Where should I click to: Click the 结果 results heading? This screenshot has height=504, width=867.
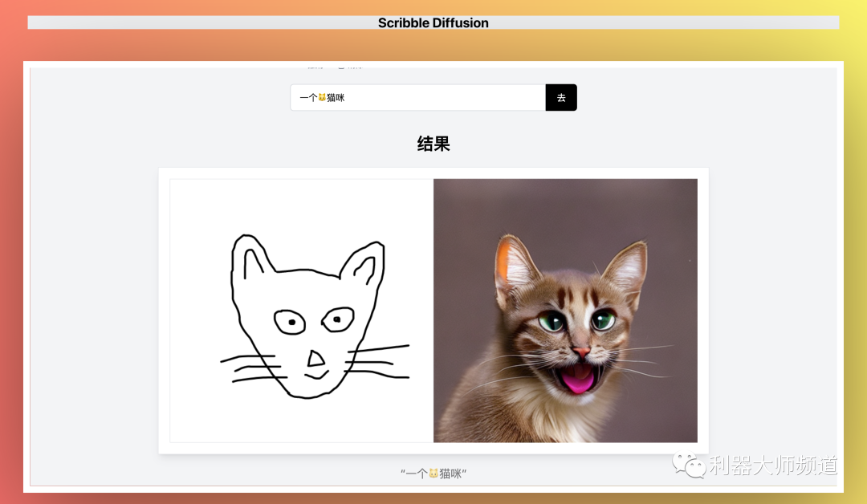point(433,144)
